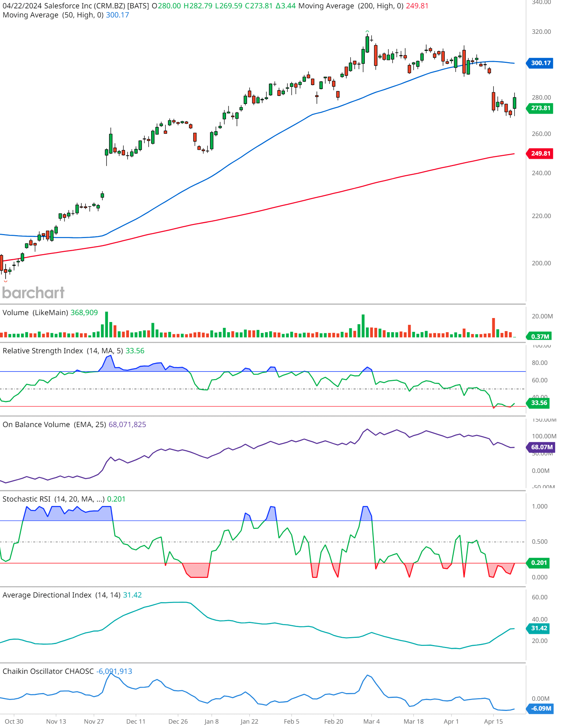
Task: Click the purple 68.07M OBV axis tag
Action: coord(541,447)
